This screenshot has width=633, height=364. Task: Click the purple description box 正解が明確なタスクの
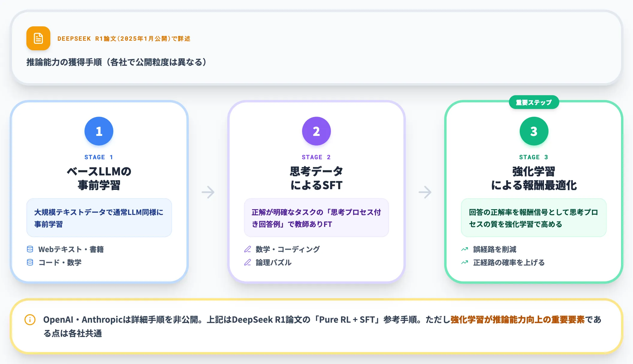click(x=316, y=218)
